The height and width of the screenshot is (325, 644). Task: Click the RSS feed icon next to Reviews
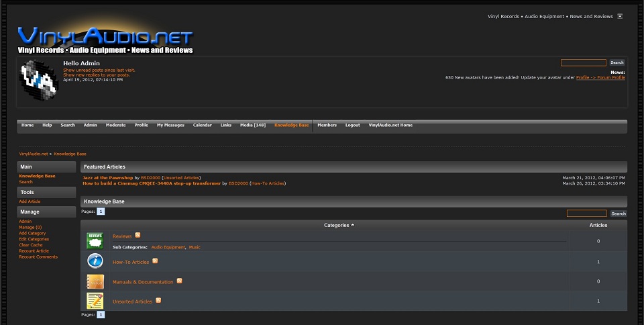pyautogui.click(x=138, y=235)
